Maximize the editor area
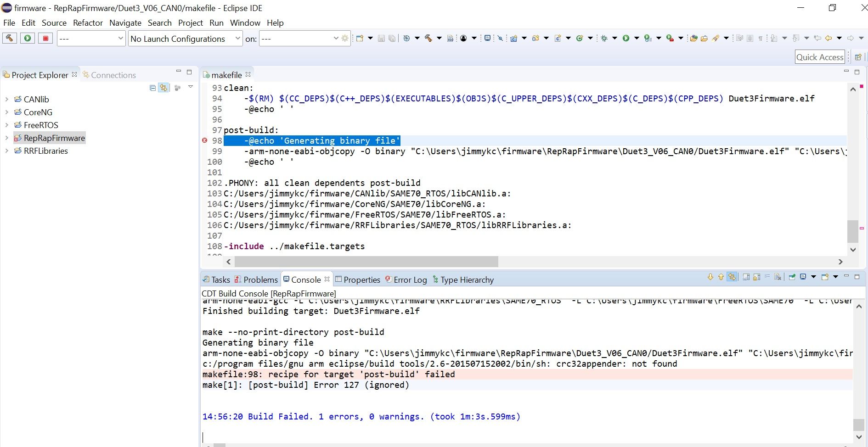This screenshot has height=447, width=868. click(857, 72)
